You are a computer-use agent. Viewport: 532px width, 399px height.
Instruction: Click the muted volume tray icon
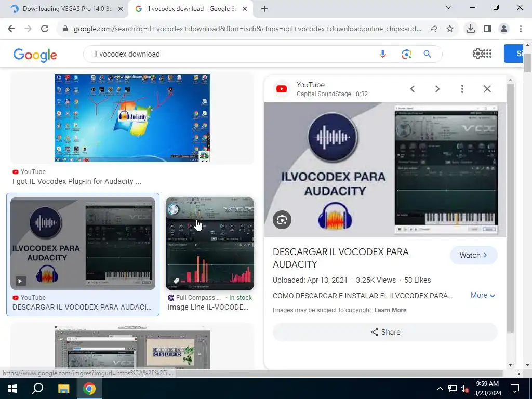tap(464, 389)
